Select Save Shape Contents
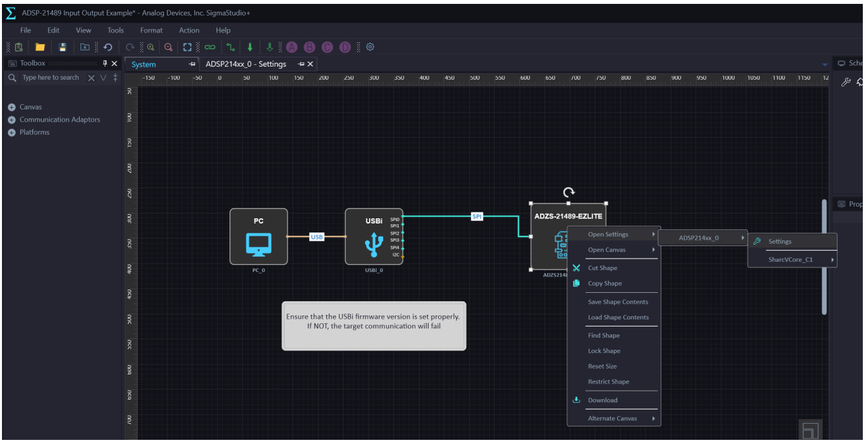 [614, 302]
